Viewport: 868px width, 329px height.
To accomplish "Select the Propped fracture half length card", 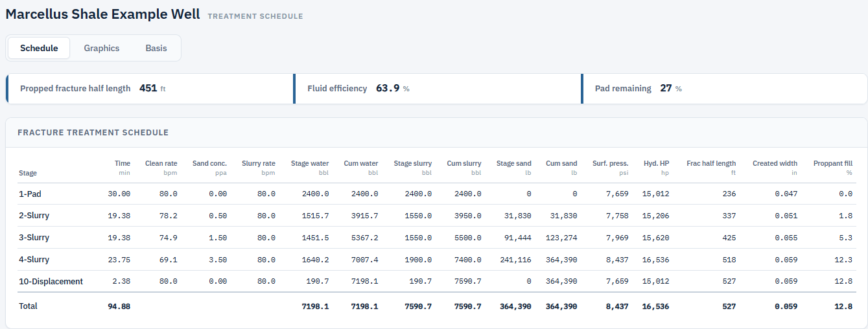I will pos(150,89).
